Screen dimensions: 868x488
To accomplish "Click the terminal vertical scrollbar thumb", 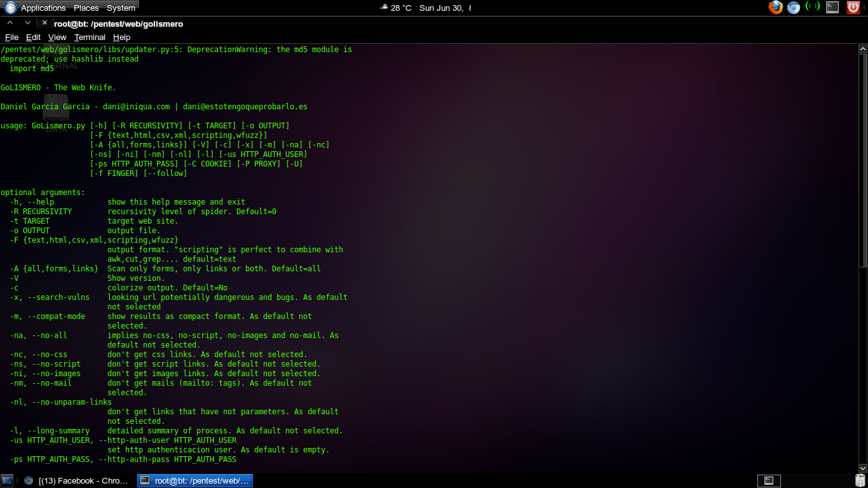I will click(x=863, y=160).
